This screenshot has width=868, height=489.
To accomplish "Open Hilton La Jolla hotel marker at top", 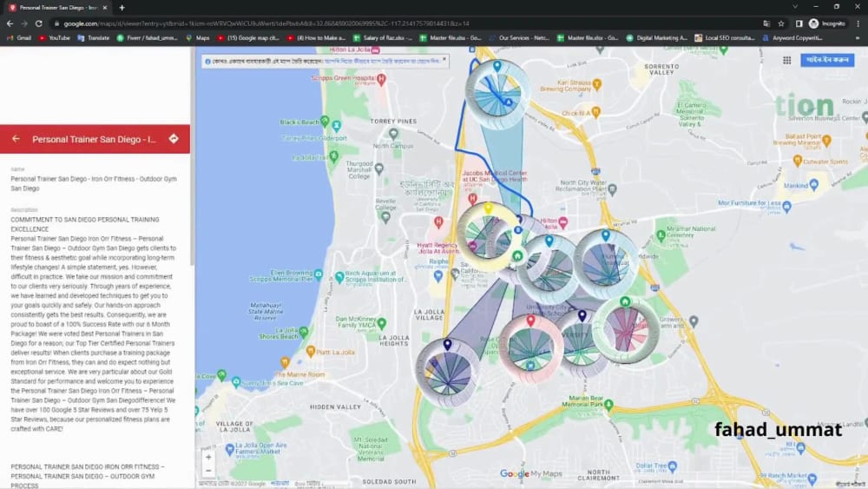I will (x=375, y=50).
